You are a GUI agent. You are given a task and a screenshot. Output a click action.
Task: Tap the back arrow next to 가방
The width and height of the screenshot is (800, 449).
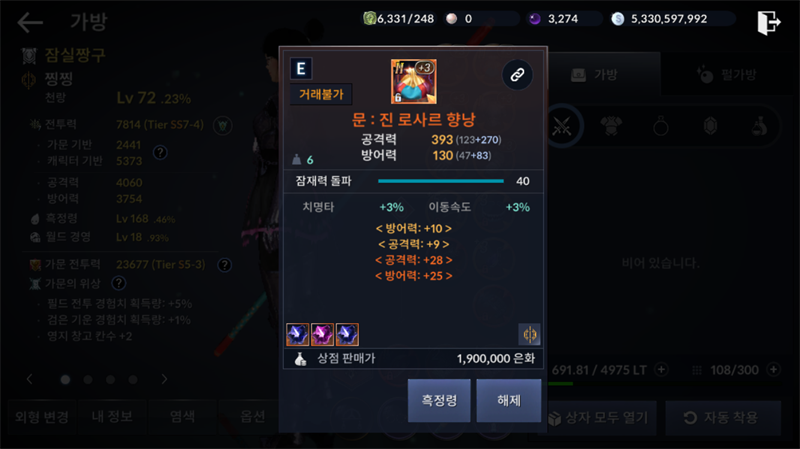coord(30,22)
